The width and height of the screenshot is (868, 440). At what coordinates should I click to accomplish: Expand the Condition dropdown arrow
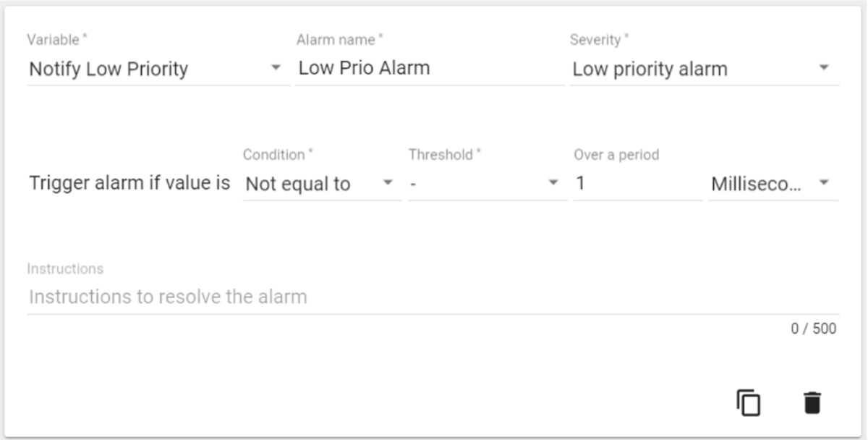click(388, 182)
